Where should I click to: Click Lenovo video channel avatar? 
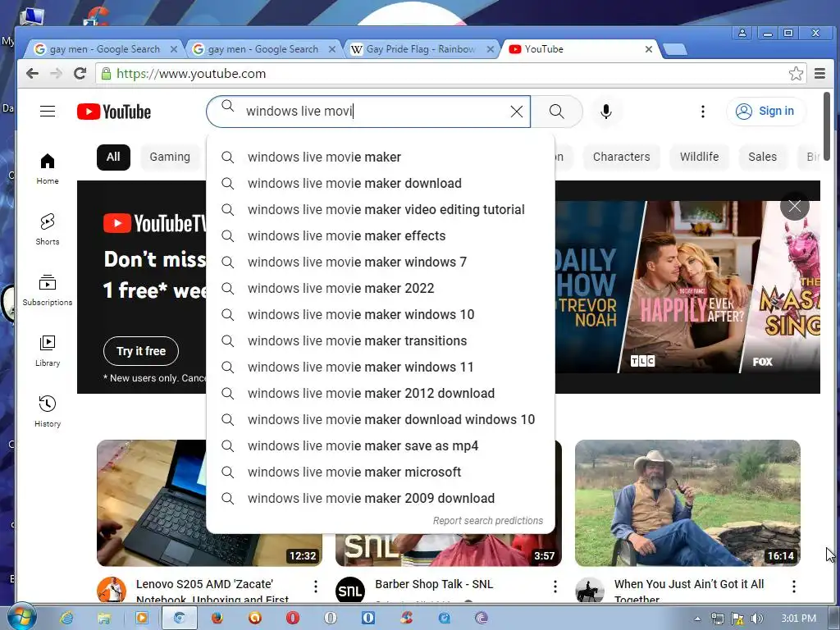pyautogui.click(x=112, y=591)
